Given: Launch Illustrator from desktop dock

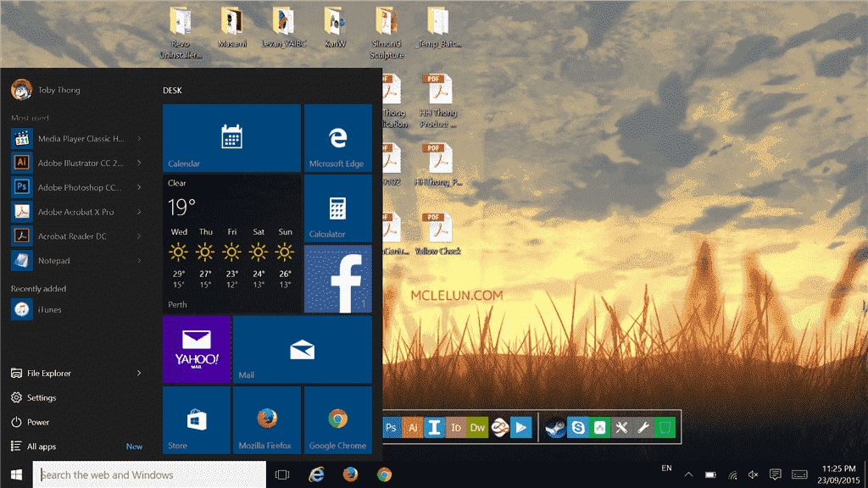Looking at the screenshot, I should 413,427.
